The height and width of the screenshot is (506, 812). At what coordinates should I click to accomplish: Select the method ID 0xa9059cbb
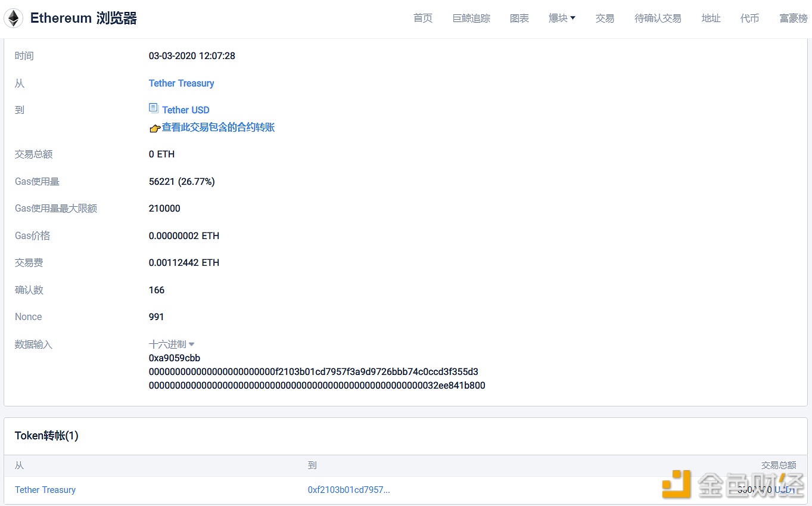coord(175,358)
